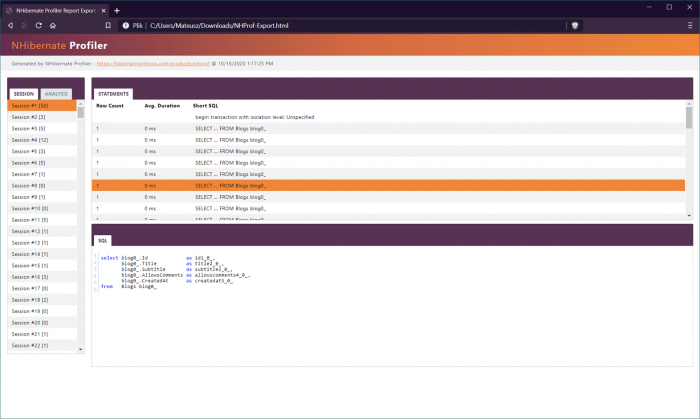The height and width of the screenshot is (419, 700).
Task: Select Session #7 [1]
Action: (x=42, y=174)
